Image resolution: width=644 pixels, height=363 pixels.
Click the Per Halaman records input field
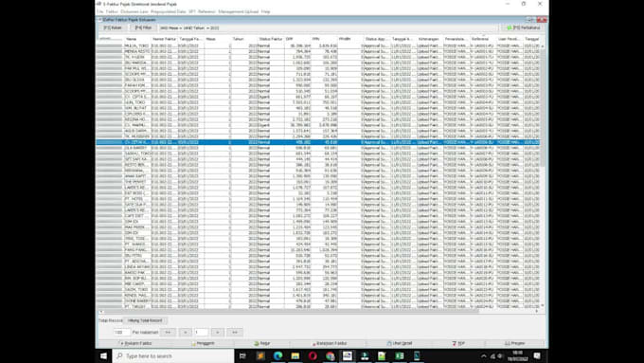tap(121, 332)
